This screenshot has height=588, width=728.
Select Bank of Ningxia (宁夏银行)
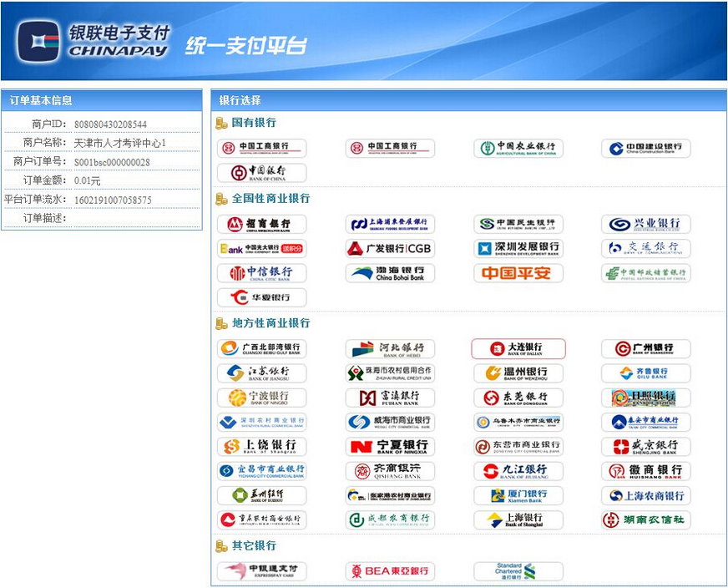(x=390, y=447)
